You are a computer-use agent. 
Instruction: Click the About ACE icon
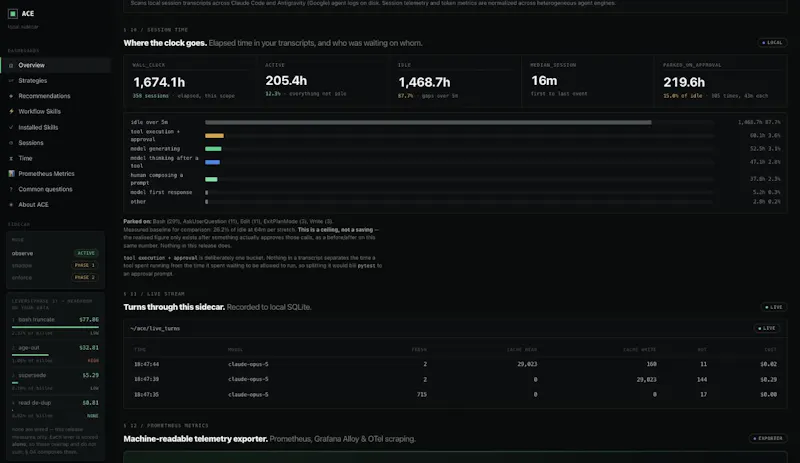pyautogui.click(x=11, y=205)
